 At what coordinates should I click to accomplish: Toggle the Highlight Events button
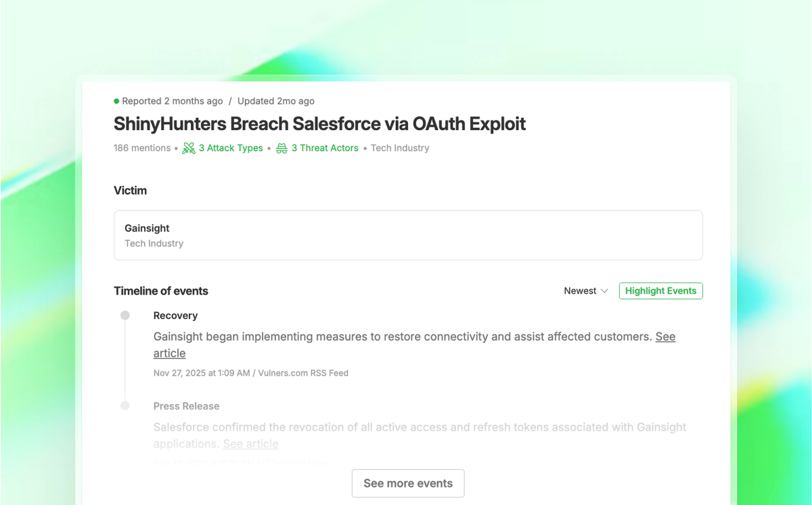[x=660, y=291]
